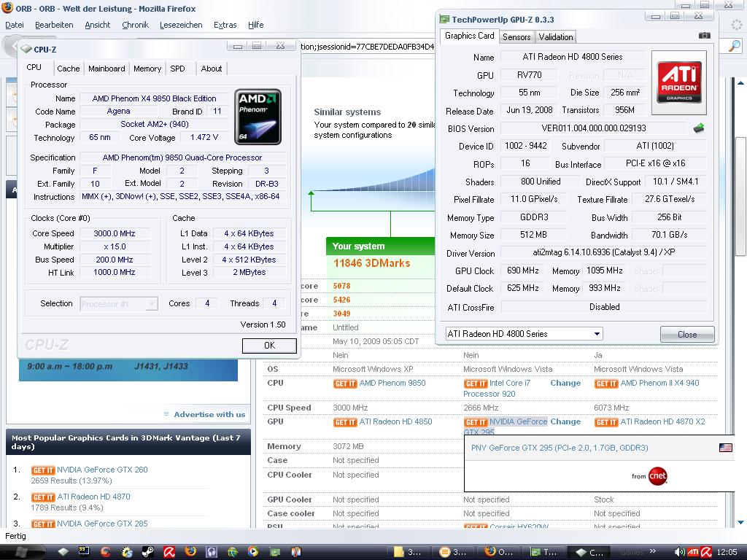Switch to the Mainboard tab in CPU-Z
This screenshot has width=747, height=560.
[107, 69]
